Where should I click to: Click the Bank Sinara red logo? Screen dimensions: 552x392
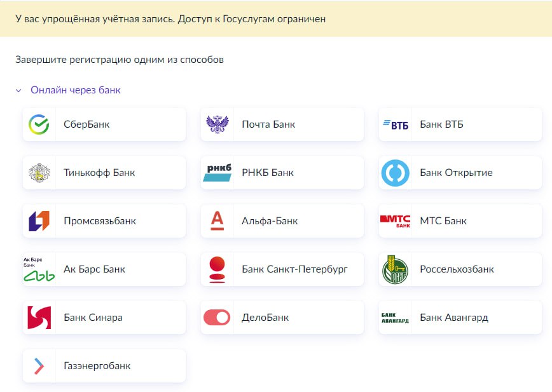[x=39, y=318]
